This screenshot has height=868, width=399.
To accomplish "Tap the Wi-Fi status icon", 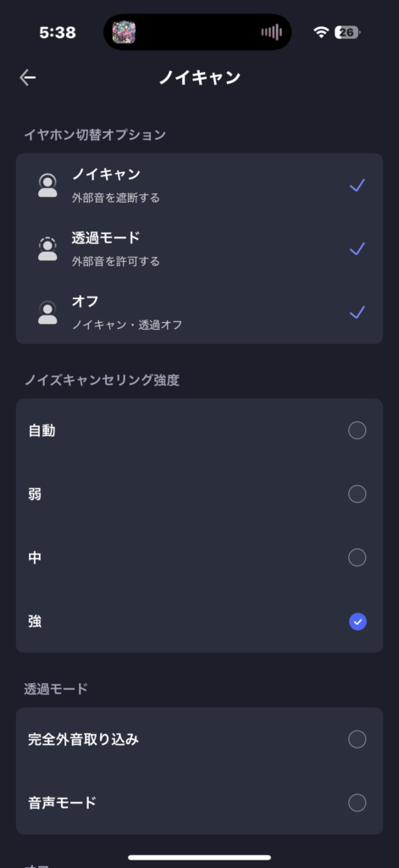I will click(321, 33).
